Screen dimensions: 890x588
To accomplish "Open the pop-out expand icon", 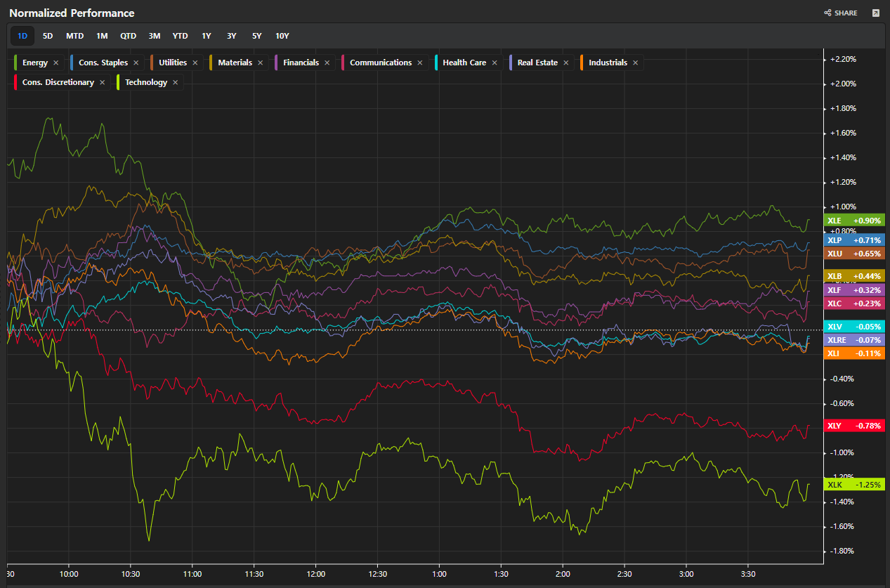I will [x=875, y=13].
